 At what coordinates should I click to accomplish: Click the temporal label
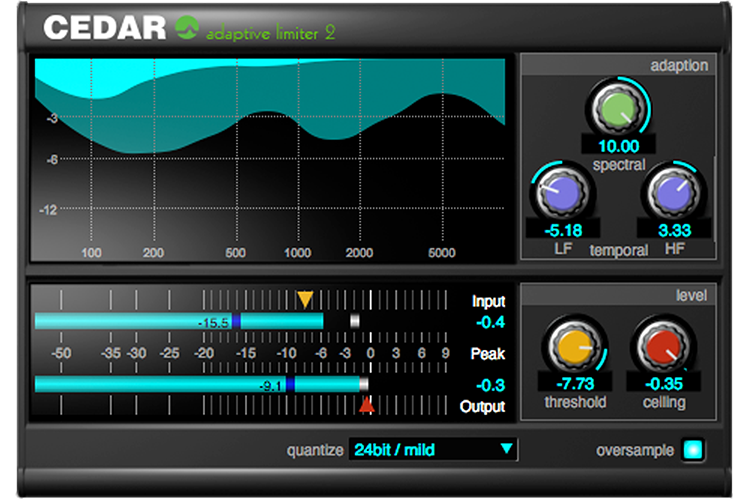pos(619,250)
